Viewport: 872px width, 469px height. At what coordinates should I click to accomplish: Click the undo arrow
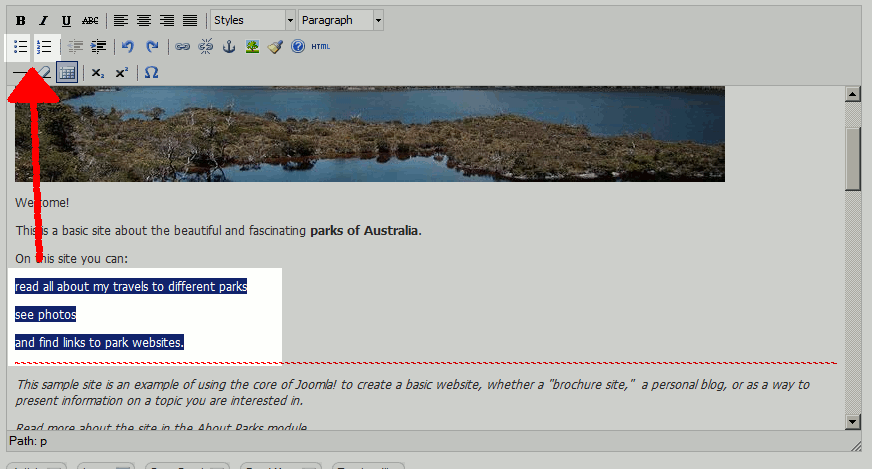127,46
